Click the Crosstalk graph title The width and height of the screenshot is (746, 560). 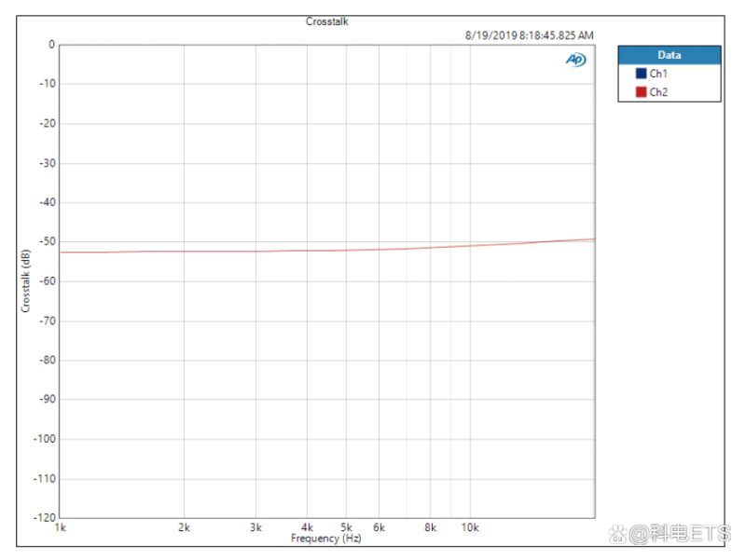(326, 21)
